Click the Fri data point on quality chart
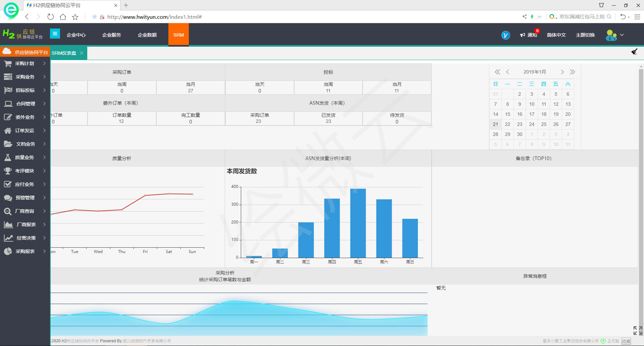644x346 pixels. [x=145, y=195]
